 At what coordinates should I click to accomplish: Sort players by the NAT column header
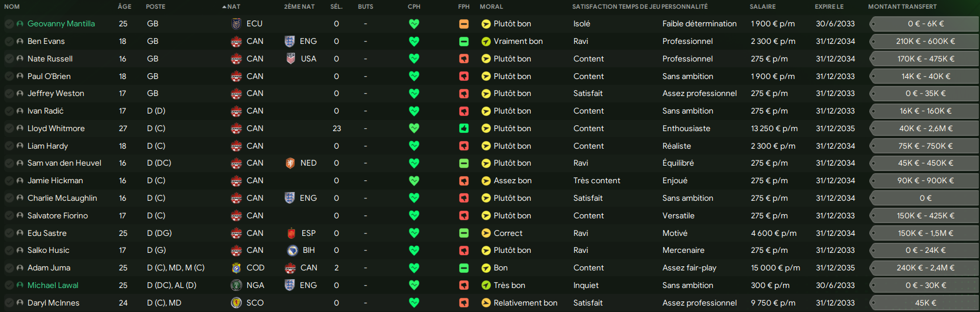click(x=233, y=6)
